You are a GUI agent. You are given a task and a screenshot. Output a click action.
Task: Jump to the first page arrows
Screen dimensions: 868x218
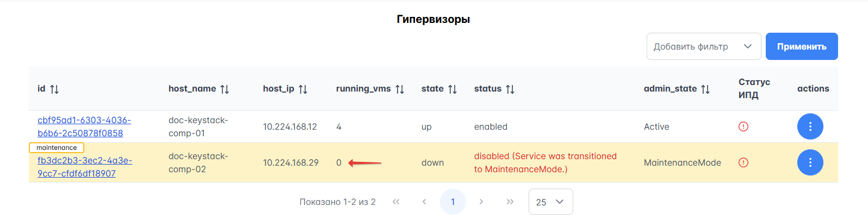click(x=396, y=202)
